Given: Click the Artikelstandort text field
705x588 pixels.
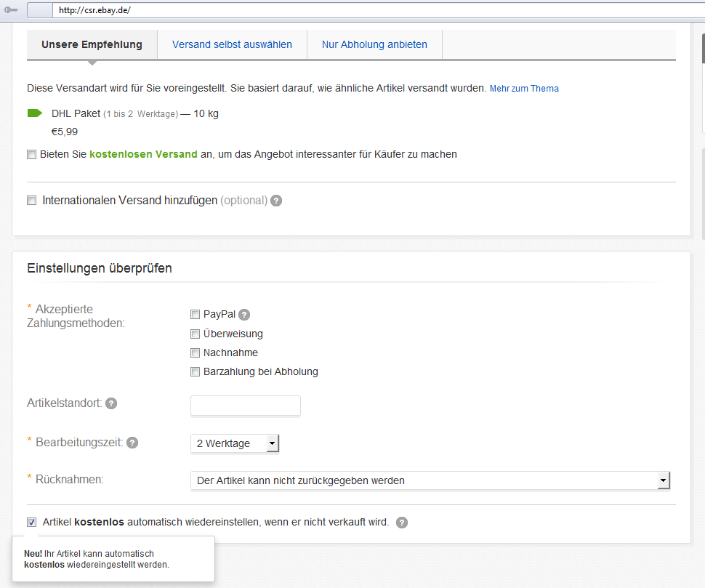Looking at the screenshot, I should [245, 406].
